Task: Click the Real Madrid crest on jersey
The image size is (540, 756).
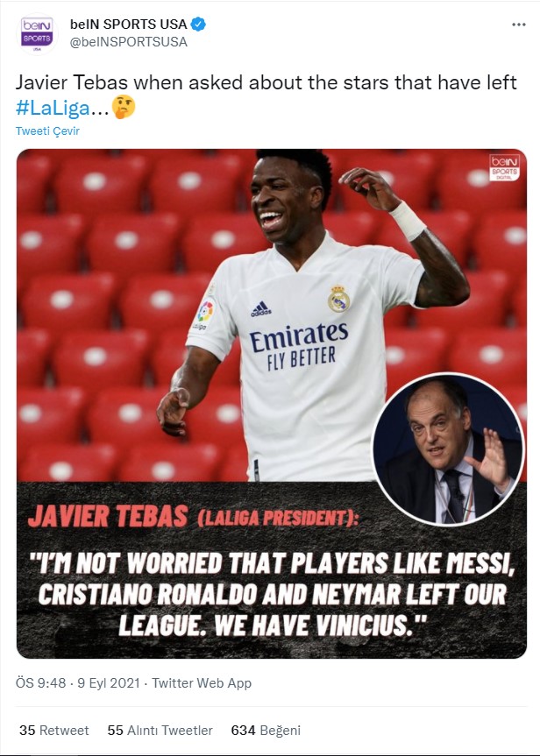Action: [x=338, y=299]
